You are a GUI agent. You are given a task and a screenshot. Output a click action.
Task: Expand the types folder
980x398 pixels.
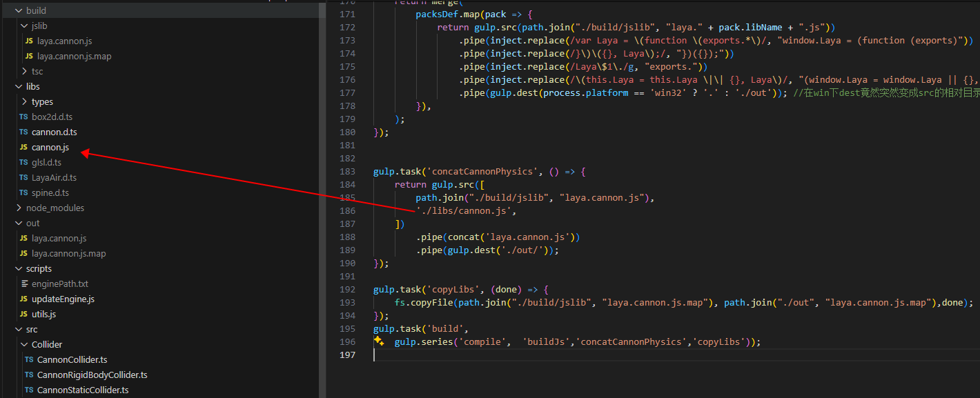pos(24,101)
